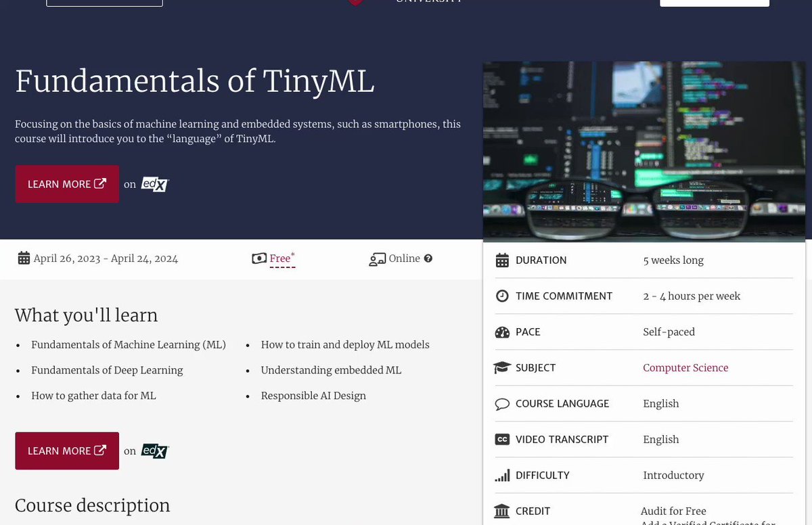Click How to gather data for ML bullet
The width and height of the screenshot is (812, 525).
93,396
